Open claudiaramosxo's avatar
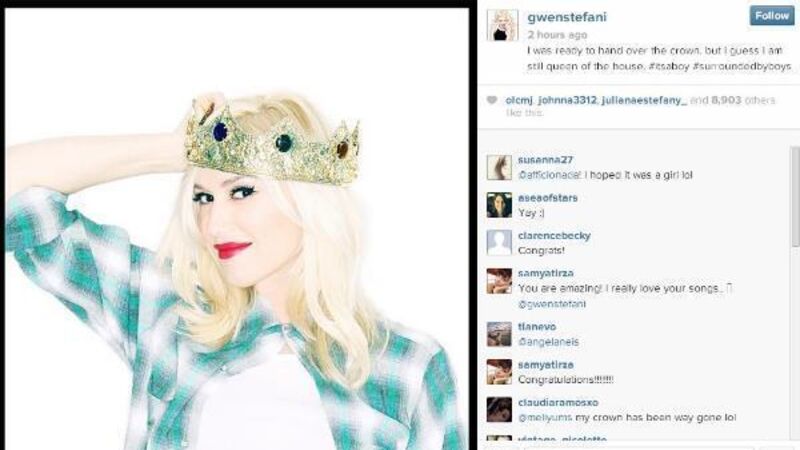800x450 pixels. click(x=499, y=410)
